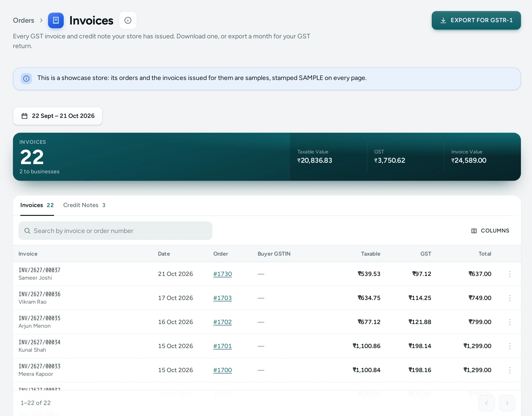
Task: Click Export for GSTR-1 button
Action: point(476,20)
